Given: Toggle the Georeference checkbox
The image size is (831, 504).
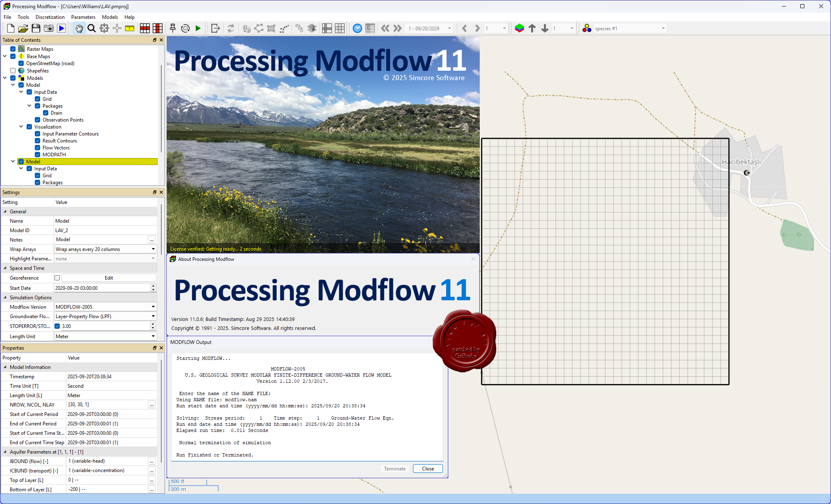Looking at the screenshot, I should tap(57, 278).
